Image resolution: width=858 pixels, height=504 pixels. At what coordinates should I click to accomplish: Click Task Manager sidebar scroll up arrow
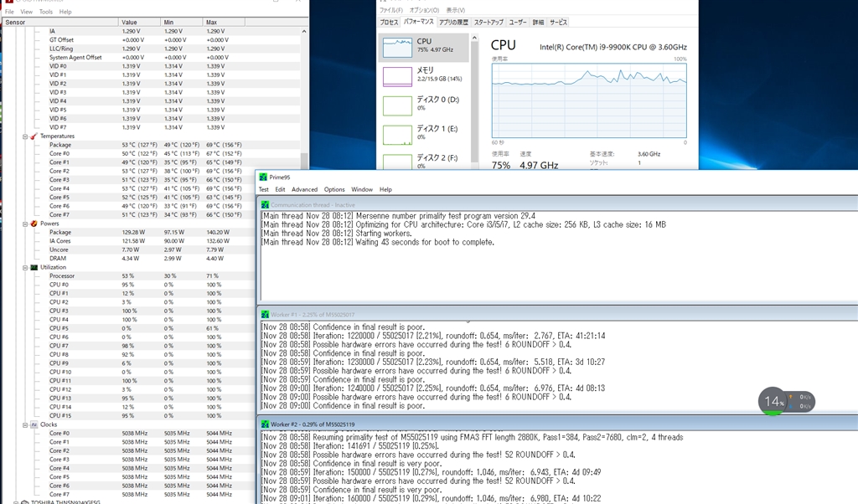(x=474, y=38)
